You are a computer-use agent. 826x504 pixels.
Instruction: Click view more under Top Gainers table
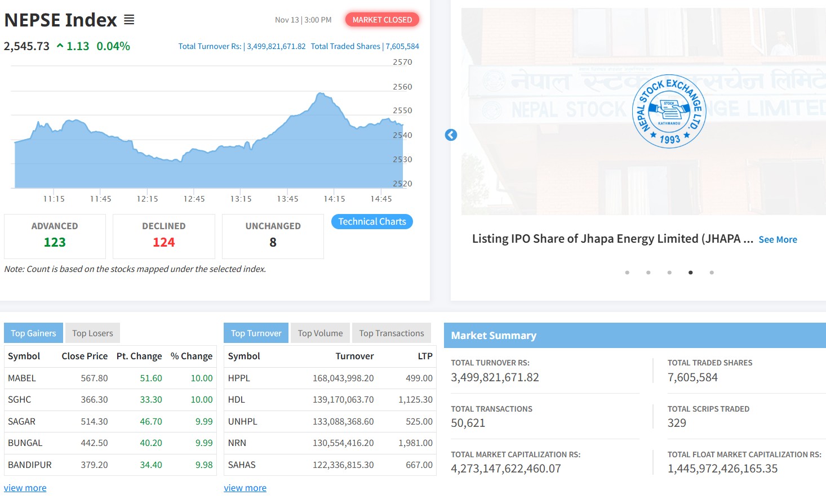(25, 488)
